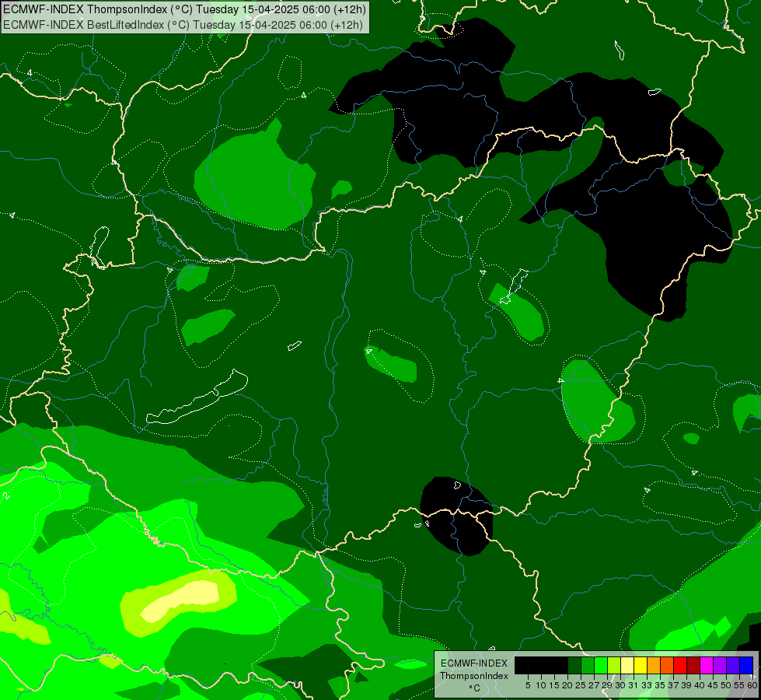Screen dimensions: 761x700
Task: Select the medium green 25–27 legend swatch
Action: (x=588, y=666)
